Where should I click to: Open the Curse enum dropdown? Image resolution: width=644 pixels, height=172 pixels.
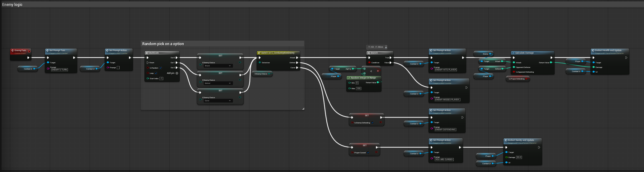218,101
